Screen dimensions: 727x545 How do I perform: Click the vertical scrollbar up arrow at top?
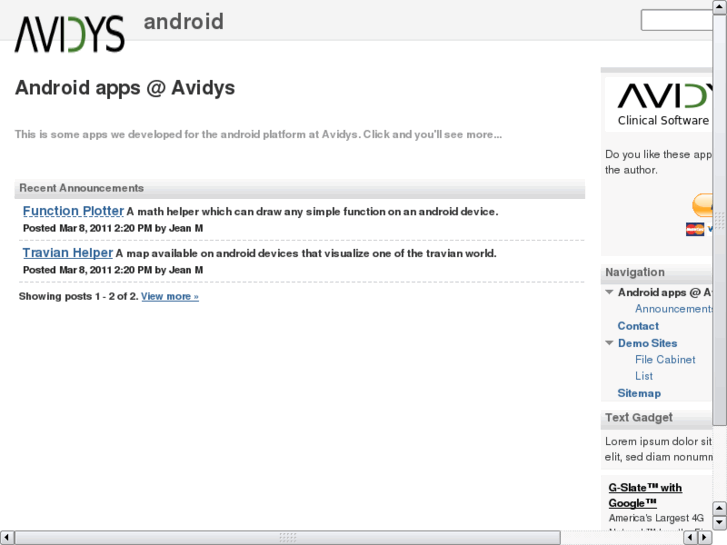click(x=719, y=6)
